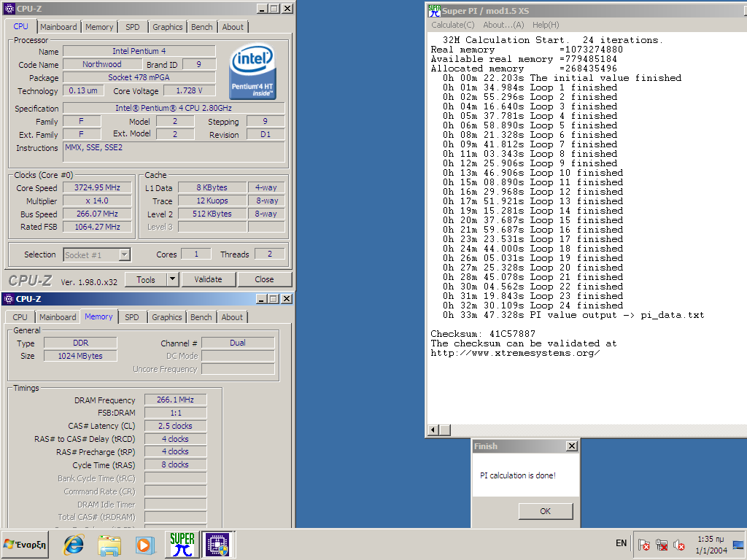Click the Code Name field Northwood
The image size is (747, 560).
(102, 64)
